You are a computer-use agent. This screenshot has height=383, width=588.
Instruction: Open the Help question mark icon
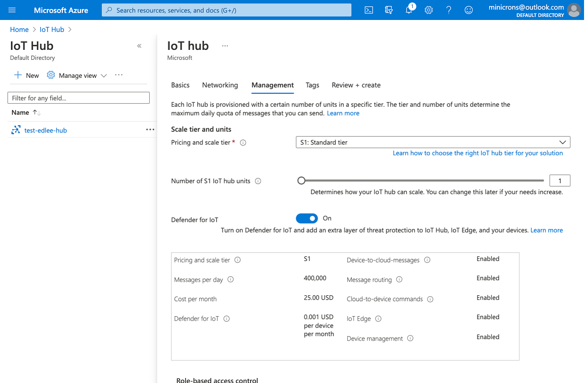tap(449, 10)
